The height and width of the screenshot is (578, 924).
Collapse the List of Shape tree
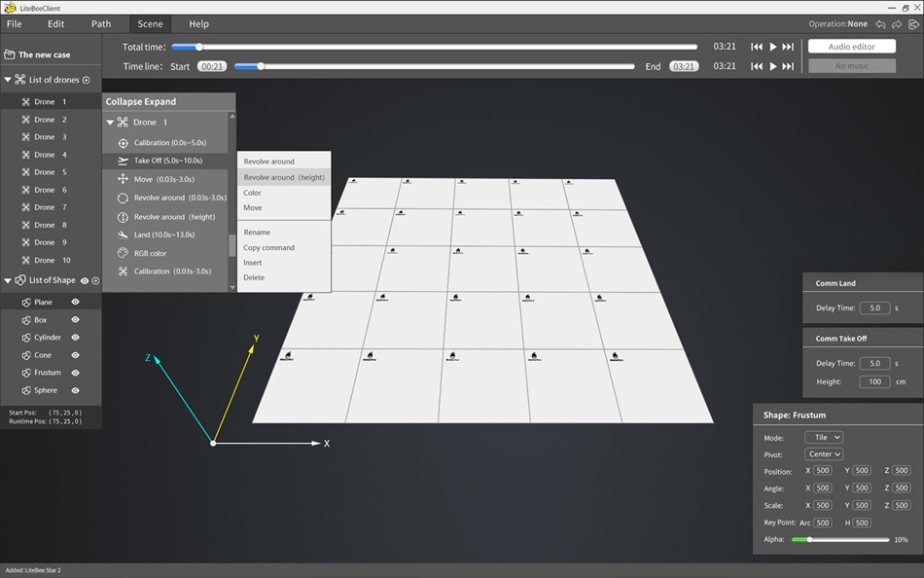(8, 281)
